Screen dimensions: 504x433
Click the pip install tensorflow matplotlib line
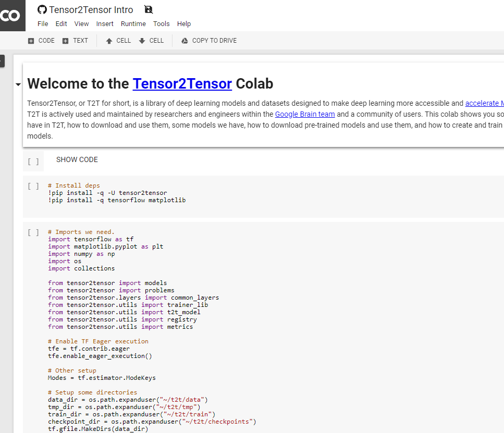117,200
